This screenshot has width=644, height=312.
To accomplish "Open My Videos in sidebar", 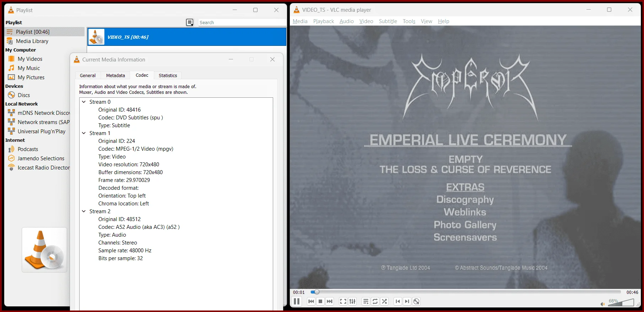I will click(30, 59).
